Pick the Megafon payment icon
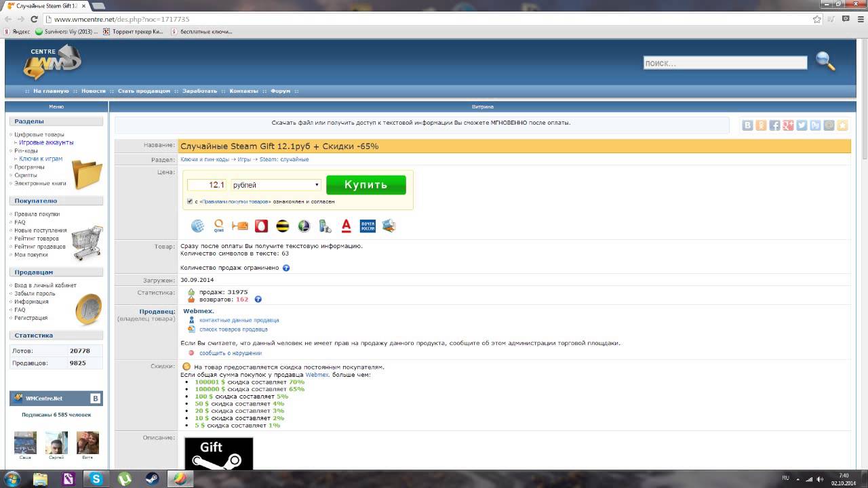The width and height of the screenshot is (868, 488). pyautogui.click(x=304, y=226)
